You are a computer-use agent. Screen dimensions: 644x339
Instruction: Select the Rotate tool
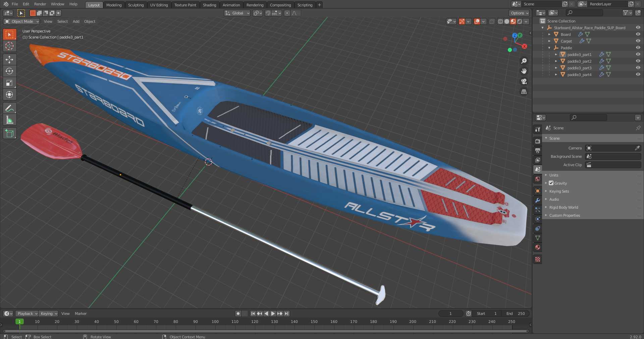pos(9,71)
